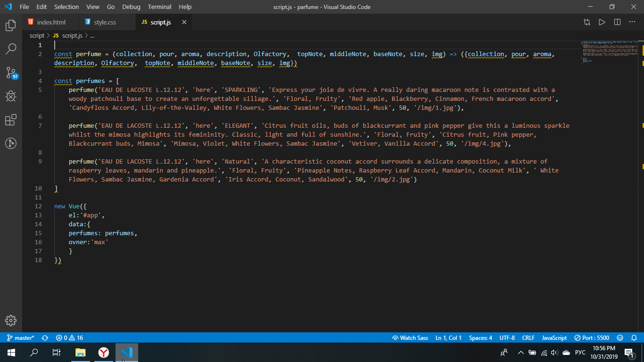Click the feedback smiley in status bar
644x362 pixels.
(x=620, y=338)
